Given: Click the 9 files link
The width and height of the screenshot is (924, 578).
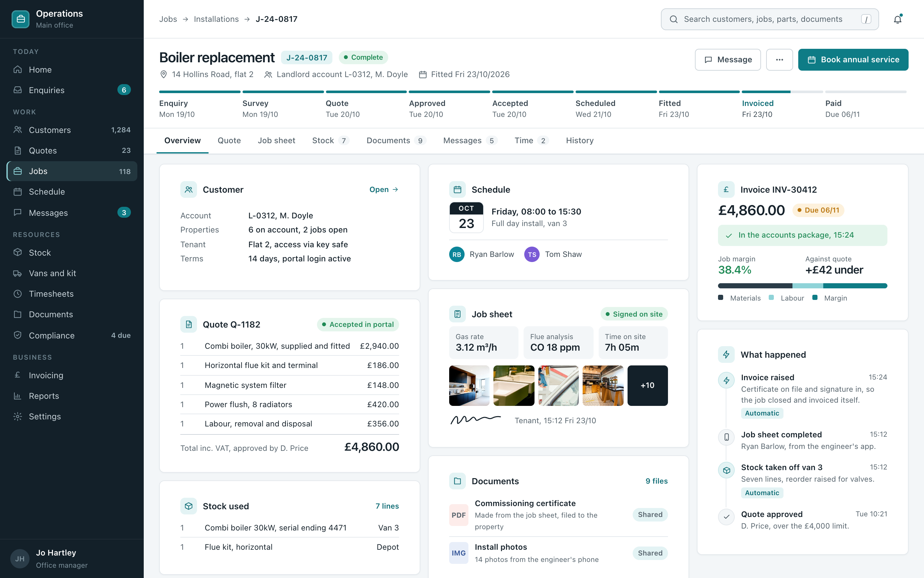Looking at the screenshot, I should pyautogui.click(x=656, y=481).
